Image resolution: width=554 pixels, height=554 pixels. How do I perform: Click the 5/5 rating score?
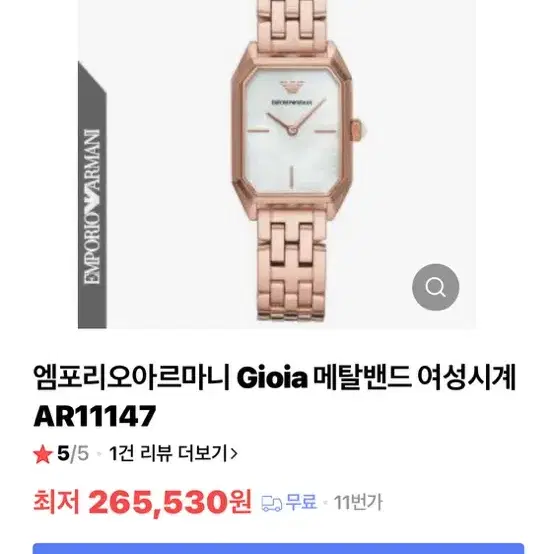[x=72, y=453]
